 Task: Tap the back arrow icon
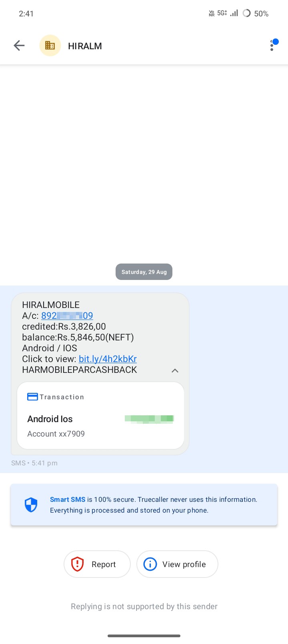coord(19,46)
